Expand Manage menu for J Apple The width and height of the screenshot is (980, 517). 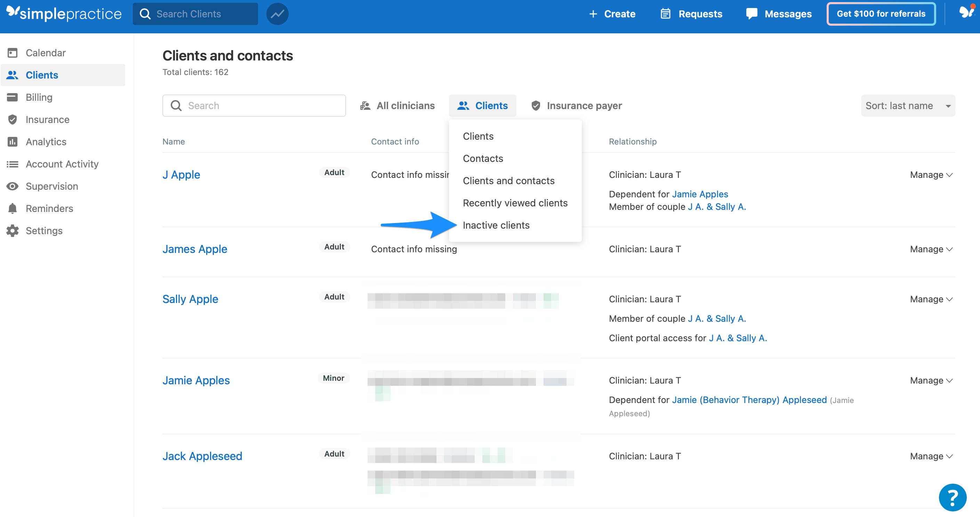[x=931, y=174]
